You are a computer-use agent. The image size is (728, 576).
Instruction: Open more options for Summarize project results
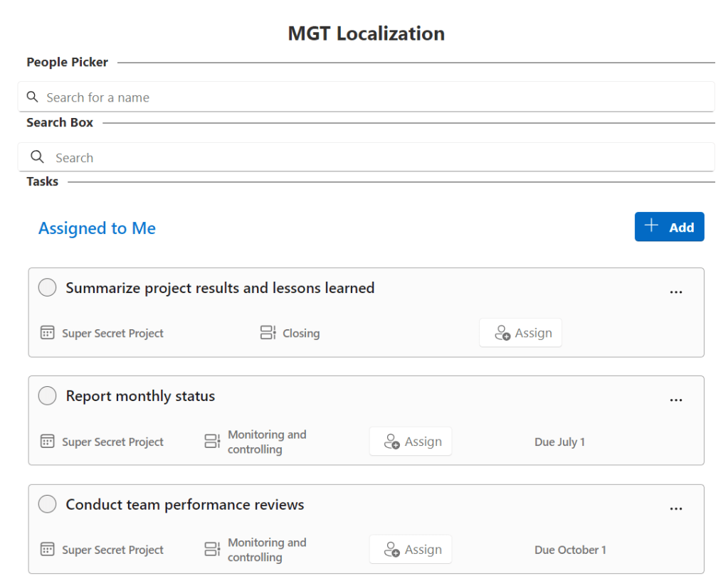tap(676, 292)
